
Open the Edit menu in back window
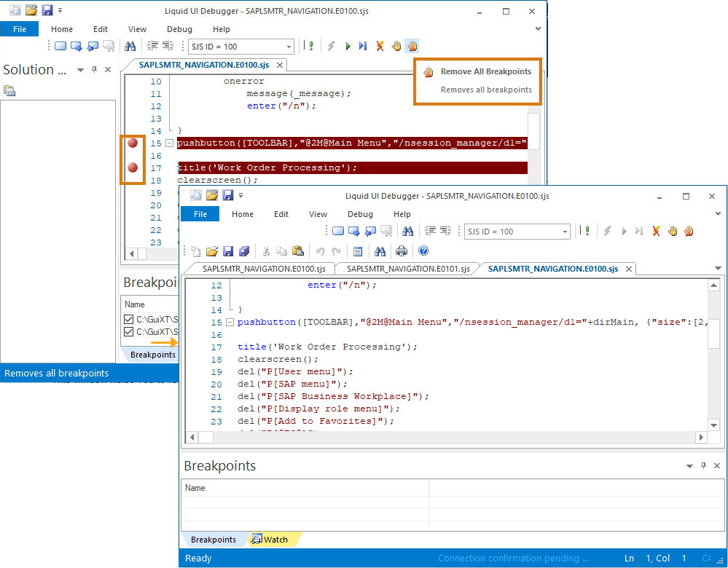(101, 29)
